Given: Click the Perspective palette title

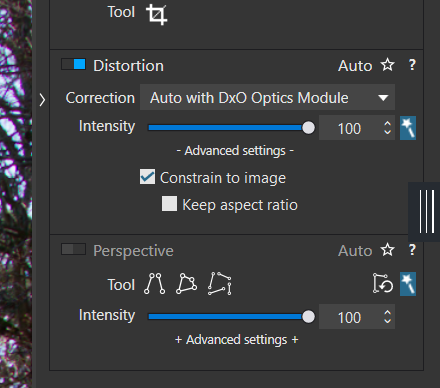Looking at the screenshot, I should coord(133,251).
